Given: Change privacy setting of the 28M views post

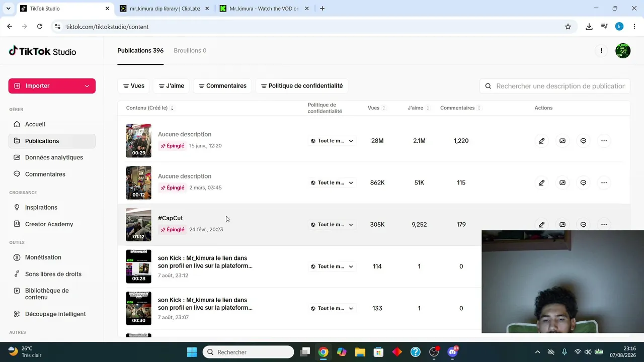Looking at the screenshot, I should coord(332,141).
